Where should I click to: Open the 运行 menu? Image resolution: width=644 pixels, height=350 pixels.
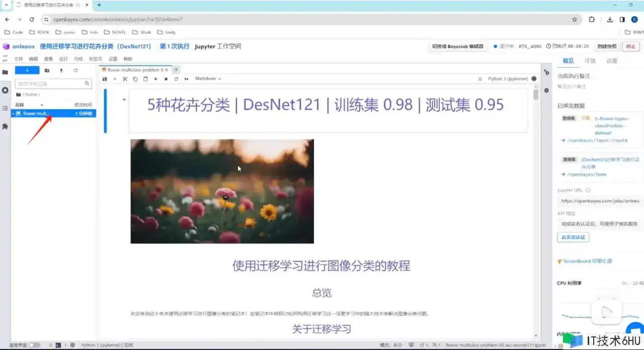pyautogui.click(x=63, y=59)
